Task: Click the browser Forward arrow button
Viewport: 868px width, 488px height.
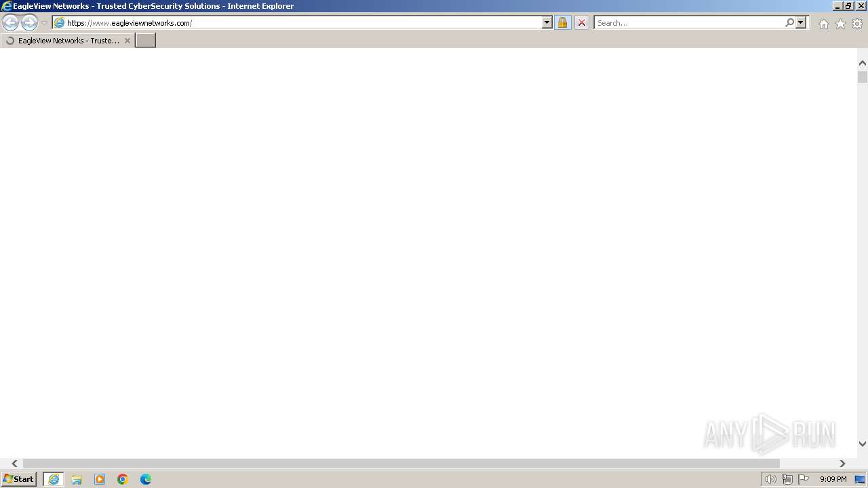Action: [29, 23]
